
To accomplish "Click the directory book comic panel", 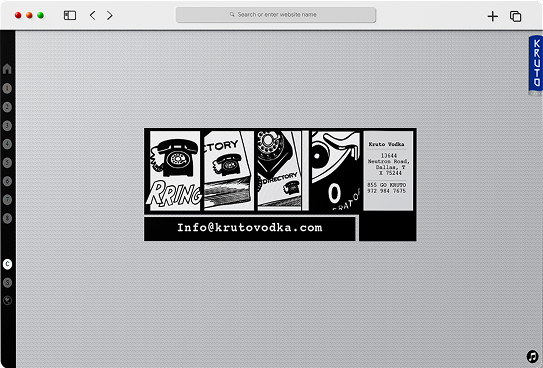I will tap(229, 170).
